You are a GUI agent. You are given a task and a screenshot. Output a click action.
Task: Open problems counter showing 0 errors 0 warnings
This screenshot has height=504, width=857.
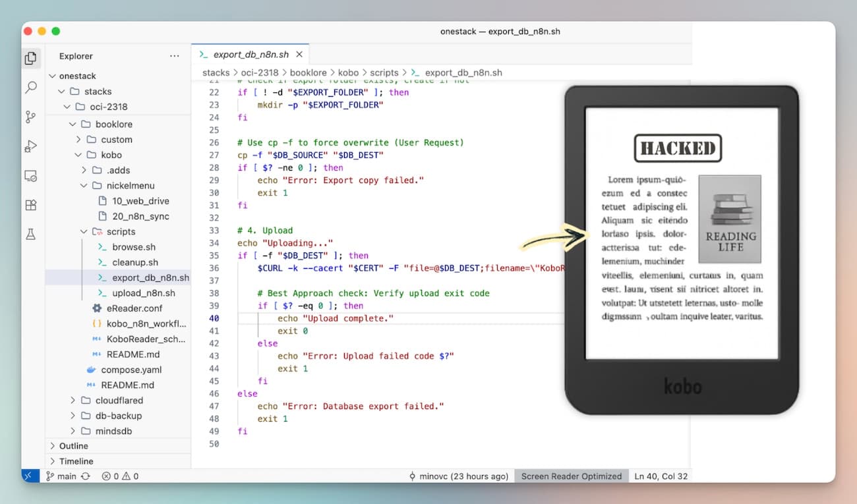point(120,476)
